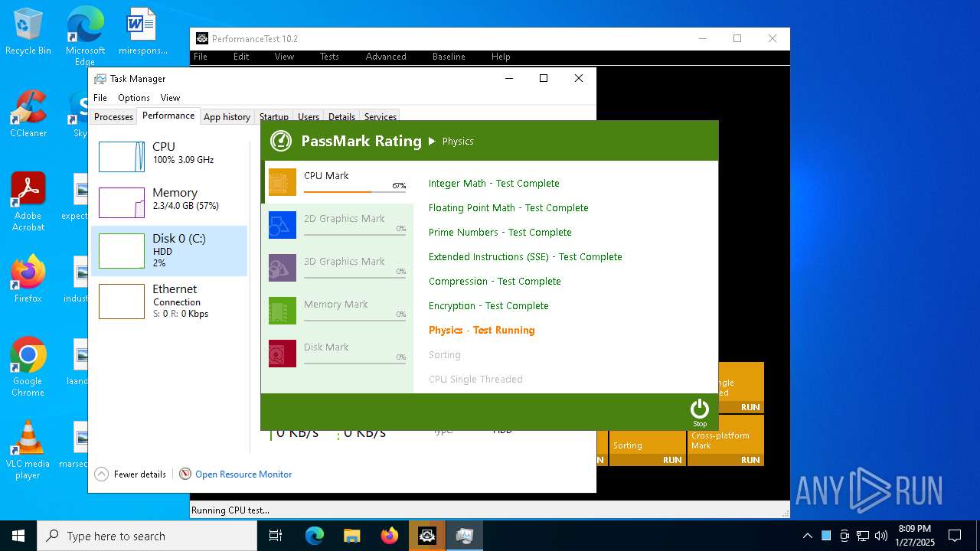Collapse Task Manager with Fewer details
The height and width of the screenshot is (551, 980).
131,474
